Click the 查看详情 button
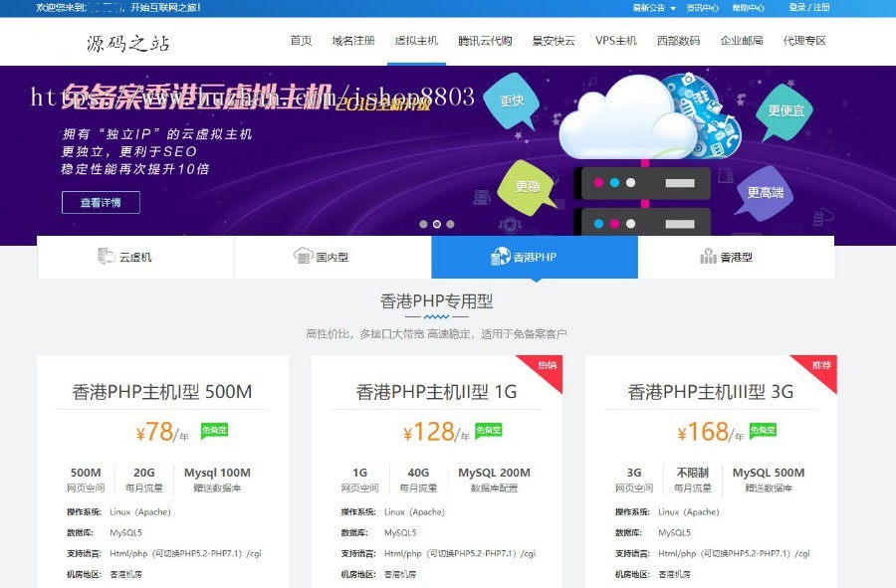896x588 pixels. pyautogui.click(x=101, y=202)
